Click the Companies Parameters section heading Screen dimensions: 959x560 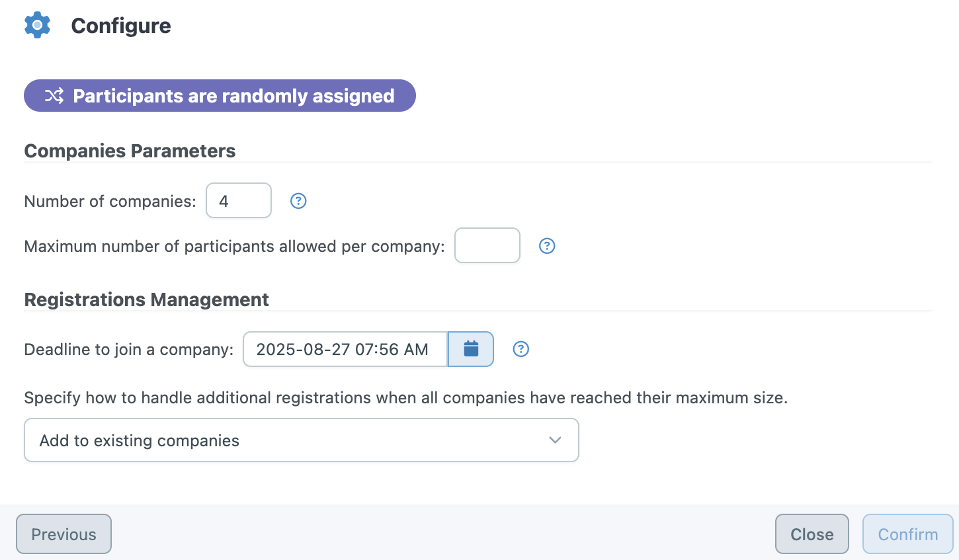[x=130, y=151]
